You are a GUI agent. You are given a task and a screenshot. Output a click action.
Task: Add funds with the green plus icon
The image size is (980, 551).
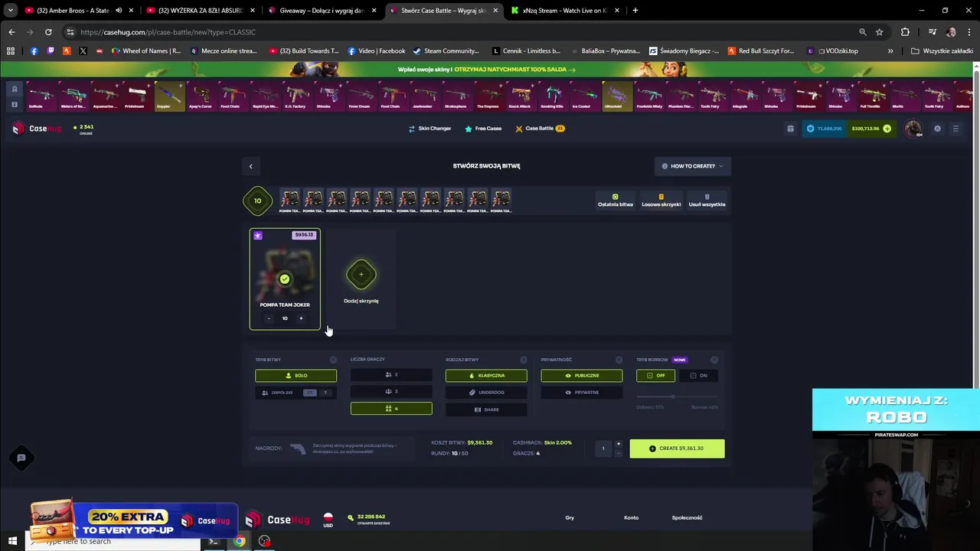click(x=887, y=129)
